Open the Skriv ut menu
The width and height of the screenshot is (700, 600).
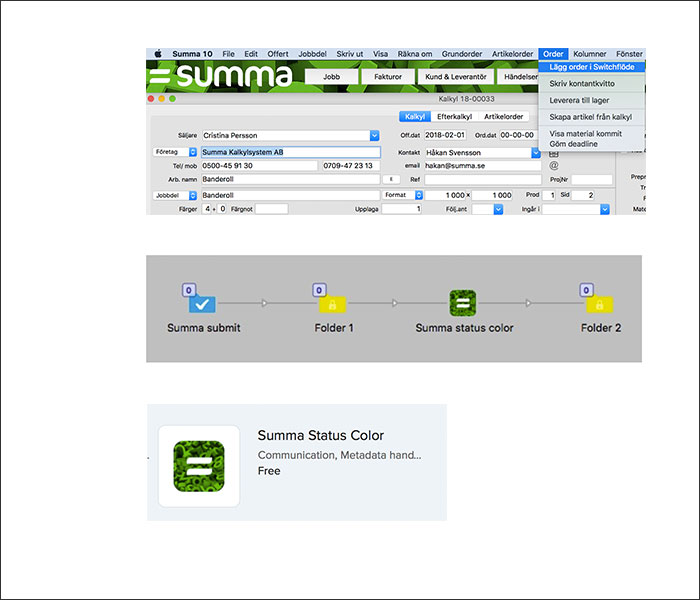[350, 54]
